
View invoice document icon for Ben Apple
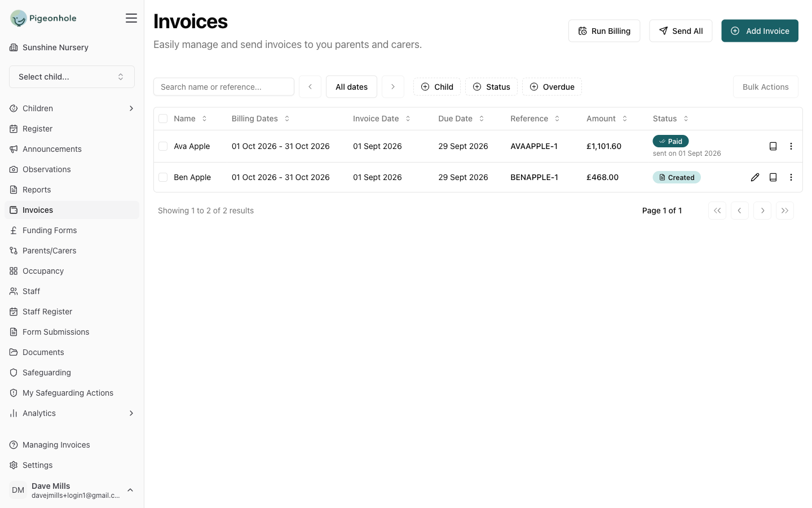click(773, 177)
